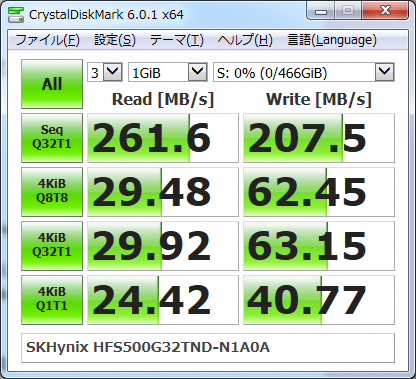Screen dimensions: 416x379
Task: Click the CrystalDiskMark title bar app icon
Action: click(x=16, y=14)
